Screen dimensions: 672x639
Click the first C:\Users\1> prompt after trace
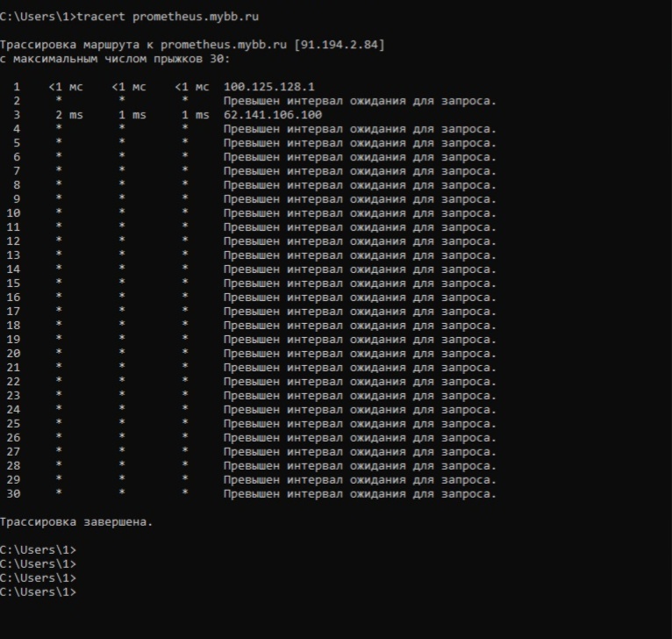(38, 550)
